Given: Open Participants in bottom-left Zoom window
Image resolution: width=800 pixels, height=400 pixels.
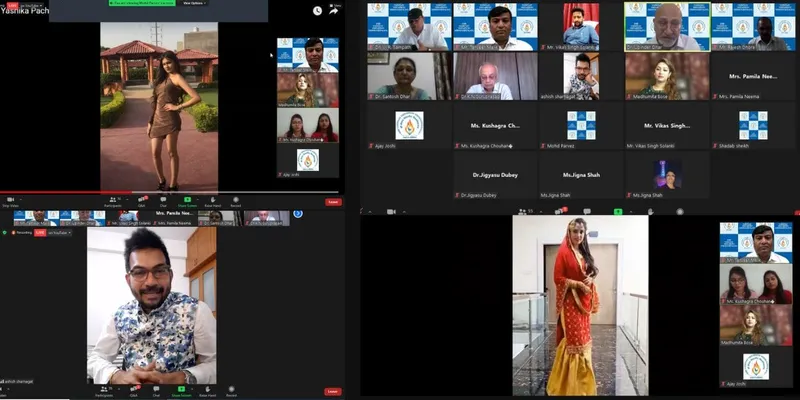Looking at the screenshot, I should (104, 391).
